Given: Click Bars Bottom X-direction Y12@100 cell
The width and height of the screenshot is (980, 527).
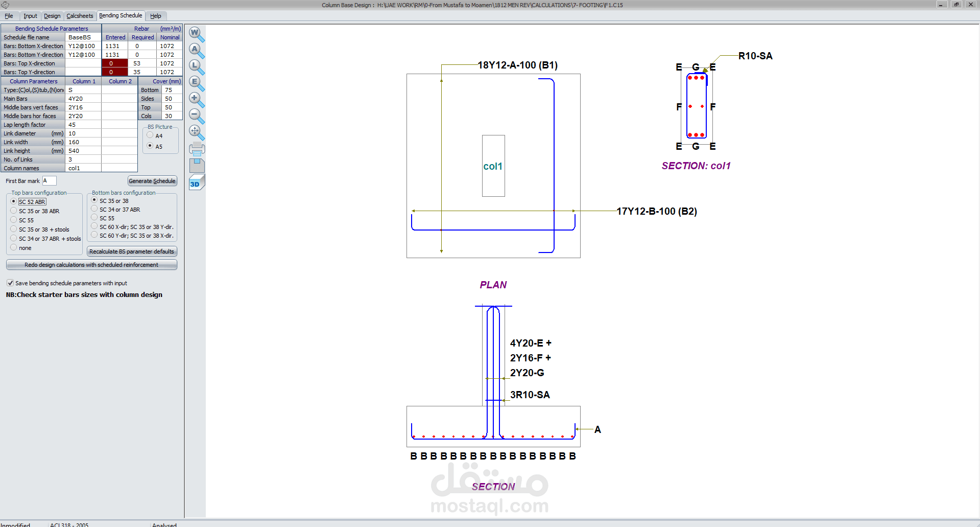Looking at the screenshot, I should point(83,46).
